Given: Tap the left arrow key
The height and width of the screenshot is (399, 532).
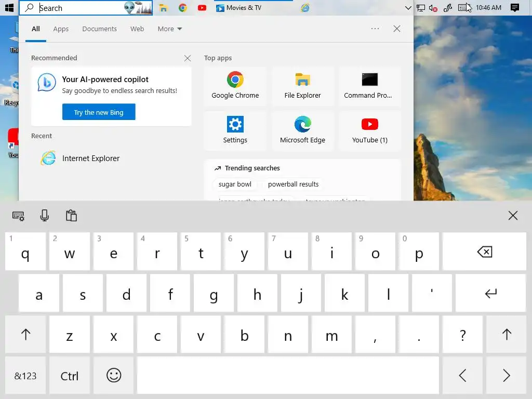Looking at the screenshot, I should coord(462,376).
